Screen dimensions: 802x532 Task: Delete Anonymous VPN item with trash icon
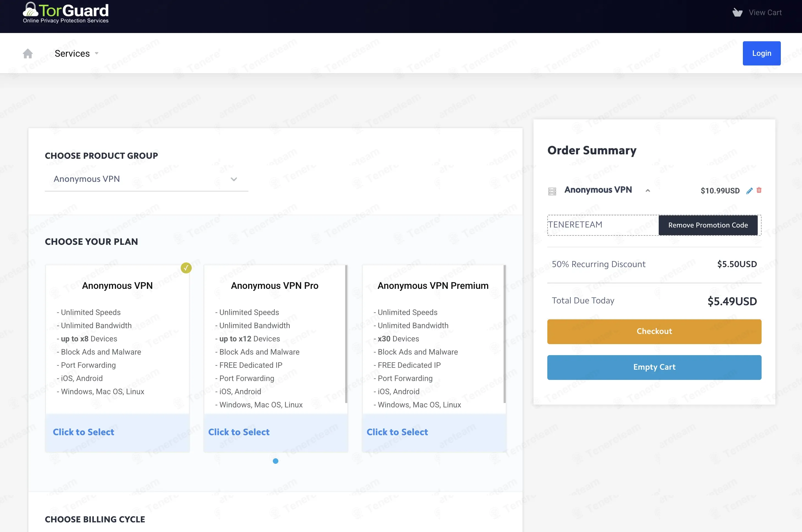point(759,190)
